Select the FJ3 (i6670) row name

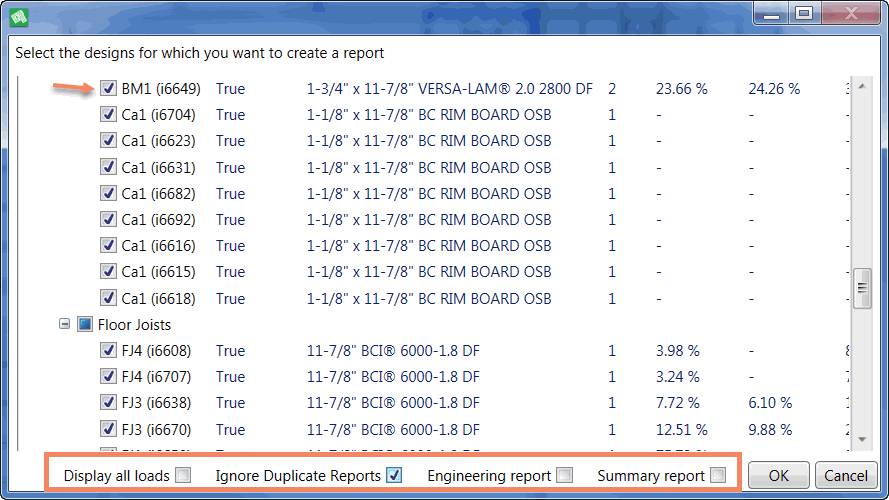(156, 430)
